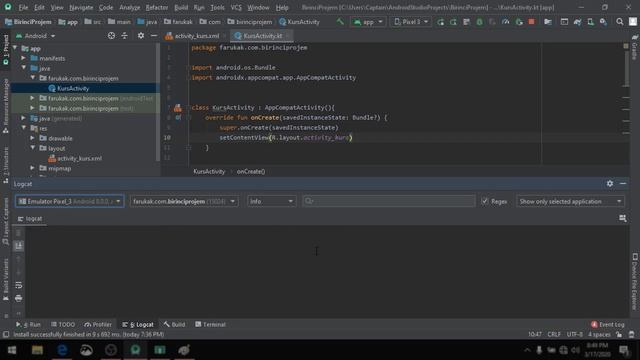
Task: Open the Android project view dropdown
Action: (x=36, y=36)
